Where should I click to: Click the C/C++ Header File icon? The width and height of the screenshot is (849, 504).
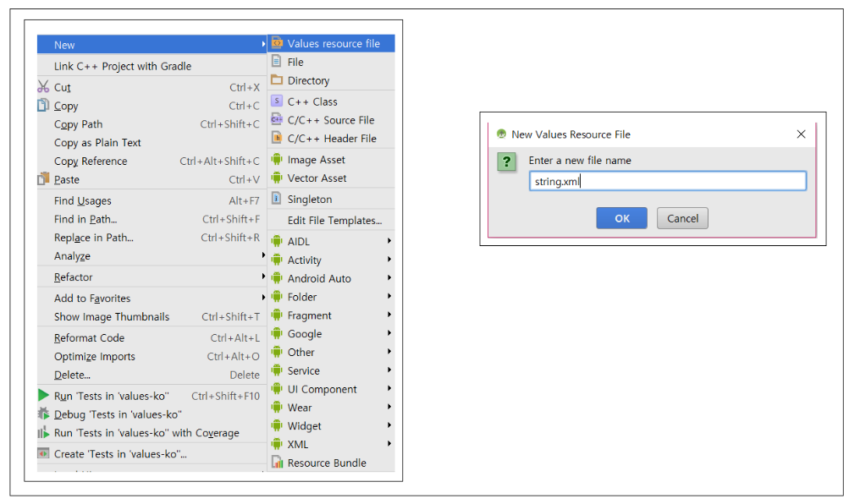point(277,137)
